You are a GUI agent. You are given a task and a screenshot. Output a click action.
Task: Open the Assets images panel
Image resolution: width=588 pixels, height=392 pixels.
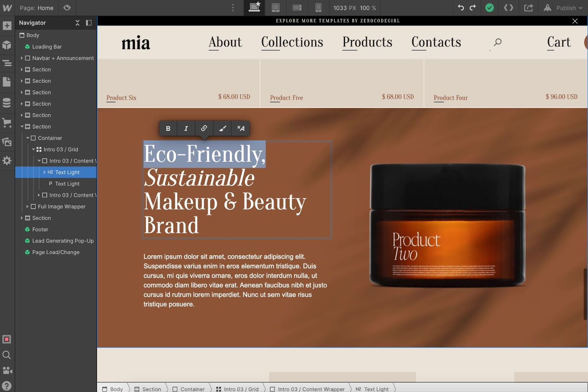(7, 142)
